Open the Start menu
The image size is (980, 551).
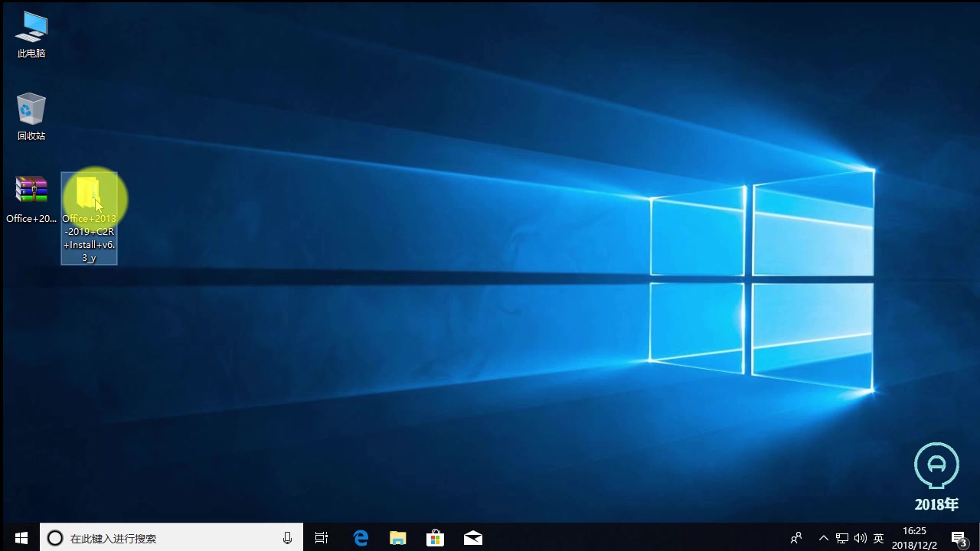tap(21, 538)
